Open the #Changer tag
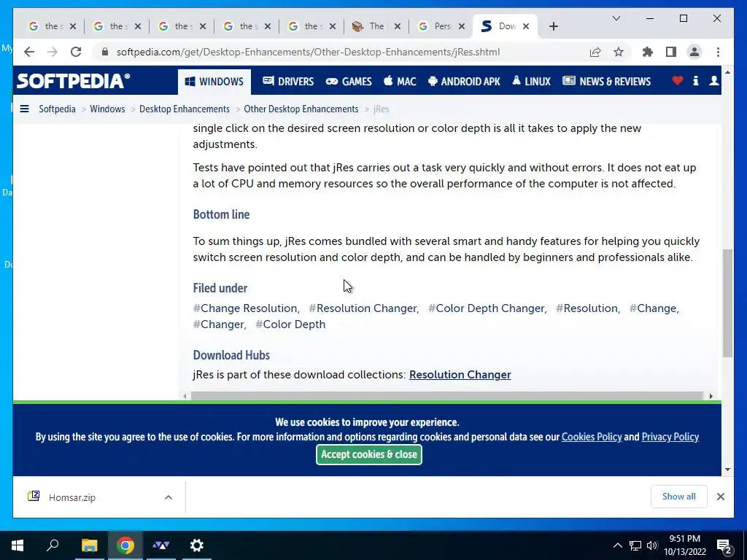The height and width of the screenshot is (560, 747). pyautogui.click(x=220, y=324)
